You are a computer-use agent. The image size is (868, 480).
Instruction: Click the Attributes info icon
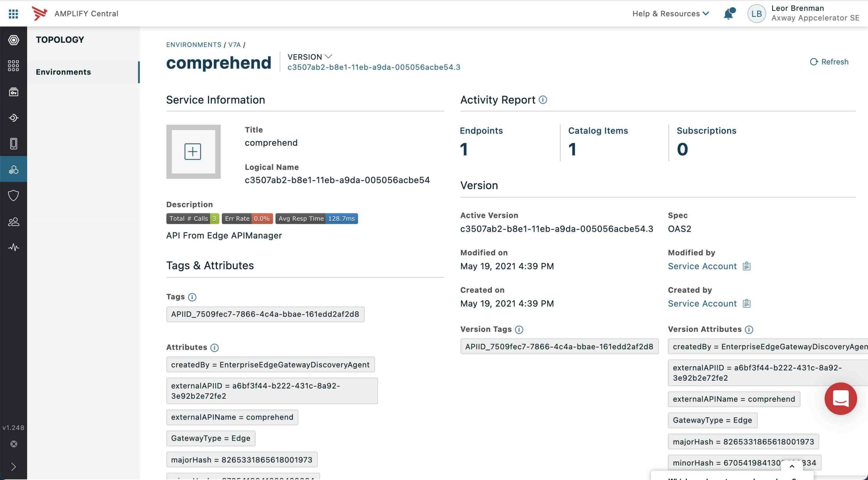click(214, 348)
